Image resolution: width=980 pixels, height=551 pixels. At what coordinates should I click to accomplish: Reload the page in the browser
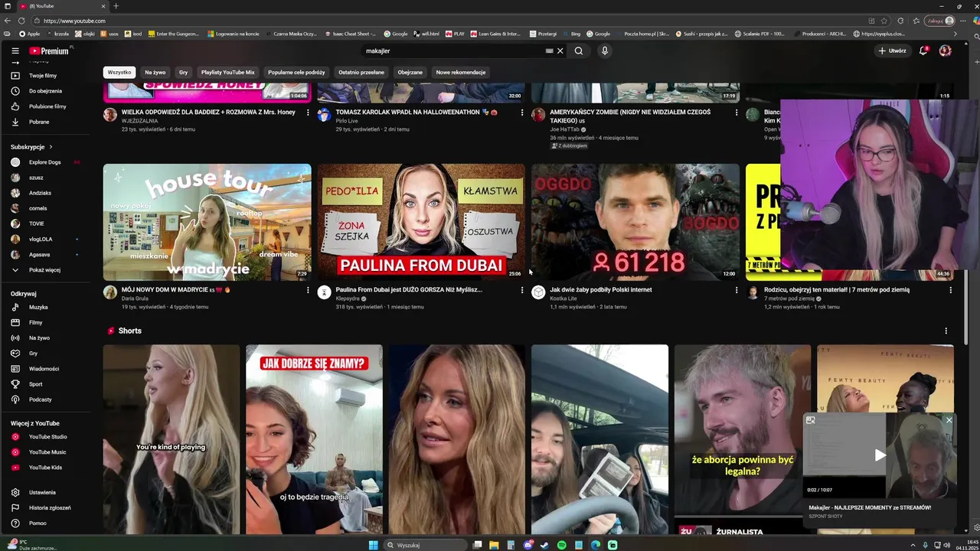tap(21, 21)
